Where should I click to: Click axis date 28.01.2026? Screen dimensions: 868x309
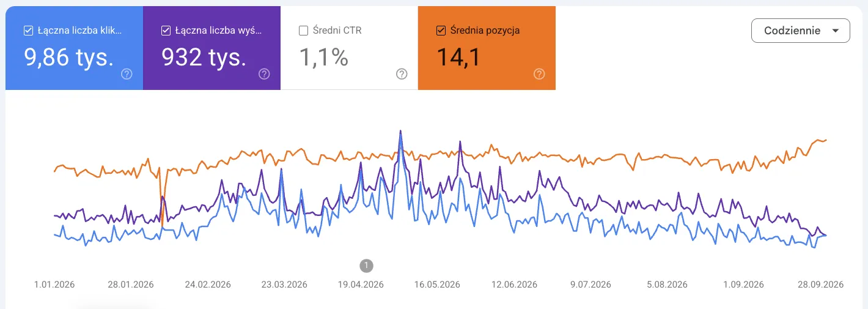tap(130, 285)
